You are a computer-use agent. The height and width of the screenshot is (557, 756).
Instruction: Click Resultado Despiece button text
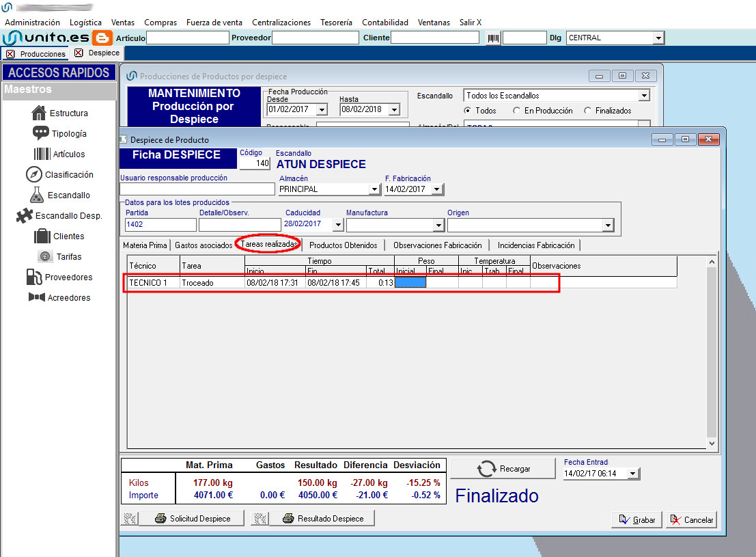coord(331,519)
